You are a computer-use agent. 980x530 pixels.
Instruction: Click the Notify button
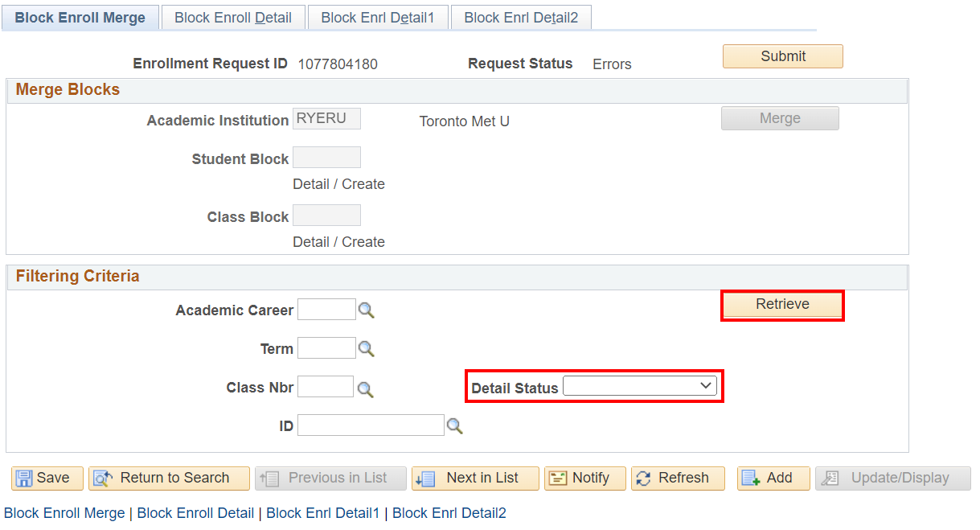click(x=580, y=478)
